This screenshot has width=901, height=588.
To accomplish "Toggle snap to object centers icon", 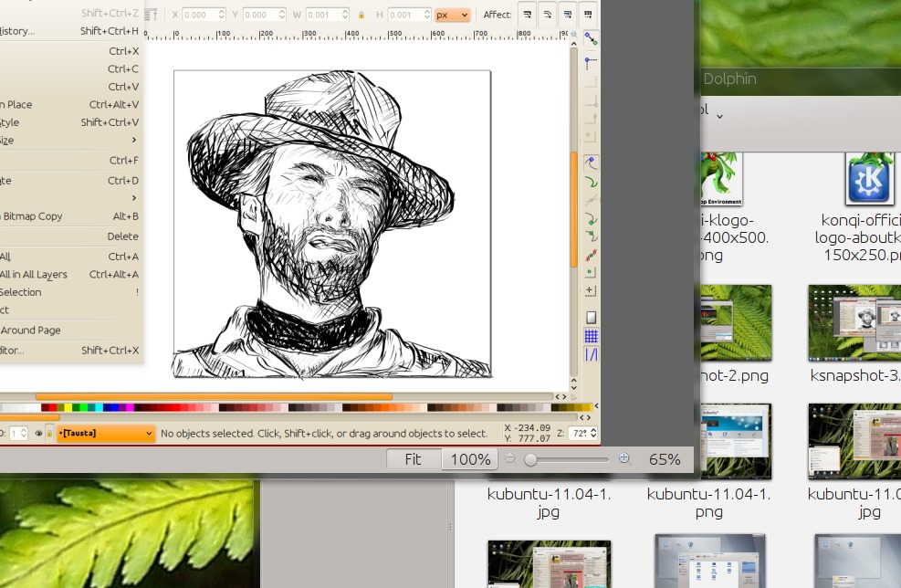I will 591,272.
